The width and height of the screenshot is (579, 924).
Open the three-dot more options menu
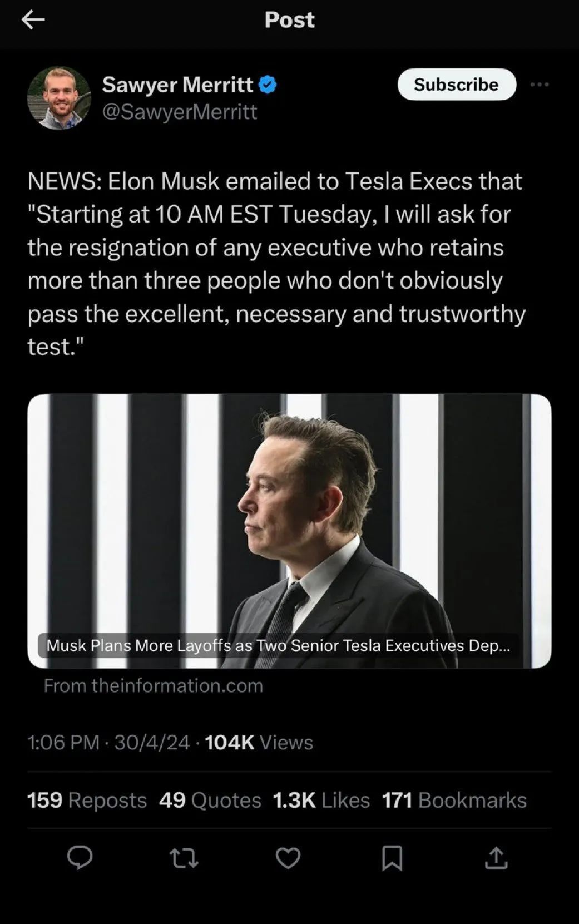539,85
